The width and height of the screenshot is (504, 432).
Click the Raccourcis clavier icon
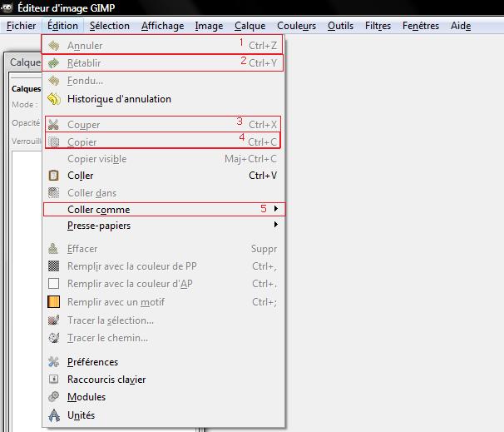54,380
